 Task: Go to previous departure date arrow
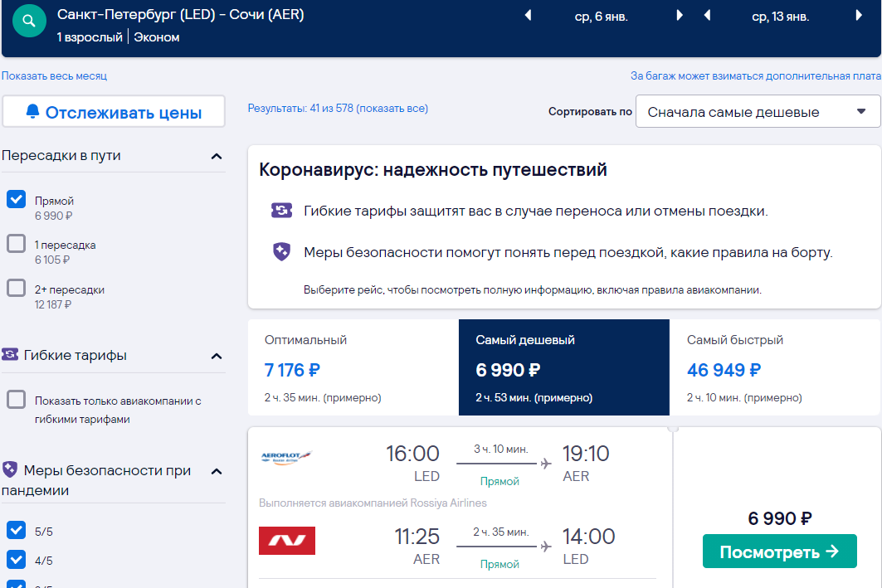pyautogui.click(x=528, y=15)
